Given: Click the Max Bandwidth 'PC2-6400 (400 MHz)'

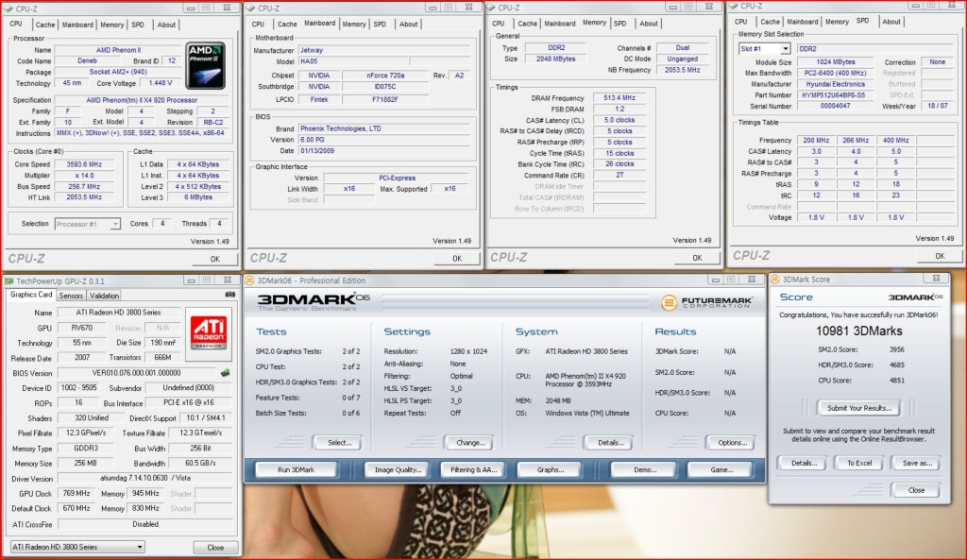Looking at the screenshot, I should click(836, 73).
